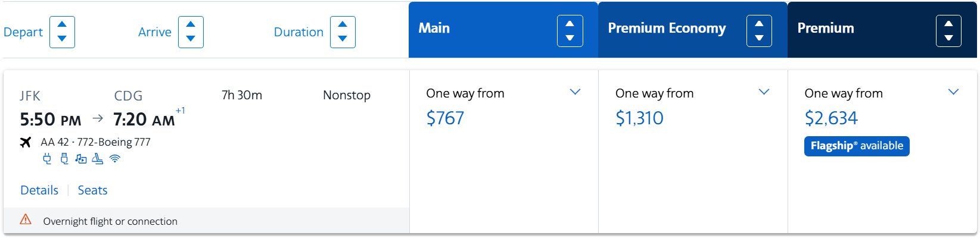Open the Seats link
This screenshot has width=980, height=242.
tap(92, 190)
